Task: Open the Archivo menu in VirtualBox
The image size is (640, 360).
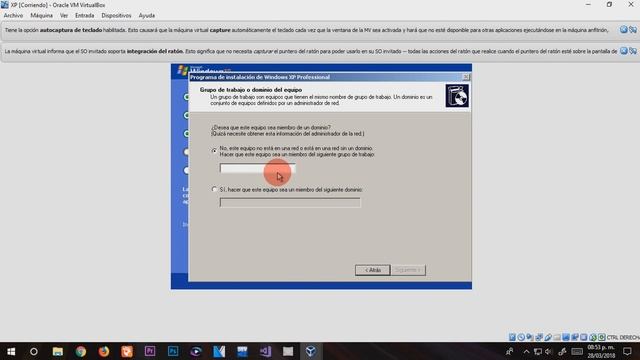Action: click(13, 16)
